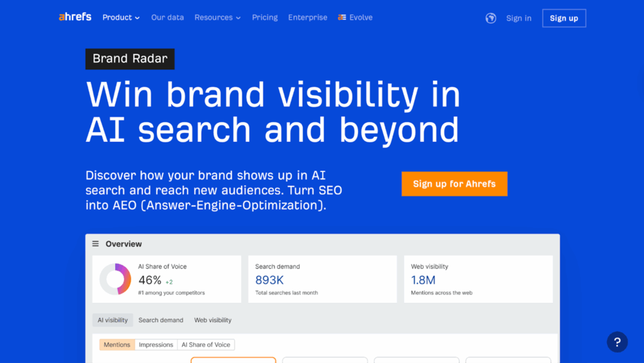Expand the Resources dropdown menu

pyautogui.click(x=218, y=17)
